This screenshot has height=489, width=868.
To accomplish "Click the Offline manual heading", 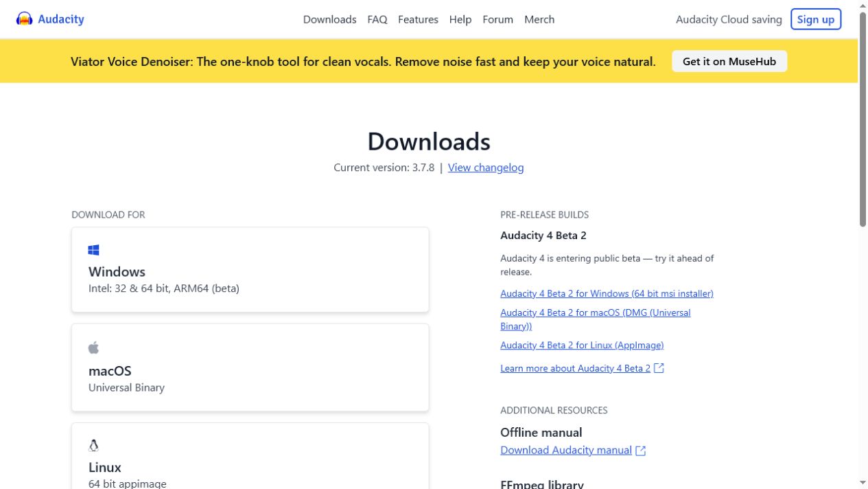I will pyautogui.click(x=541, y=433).
